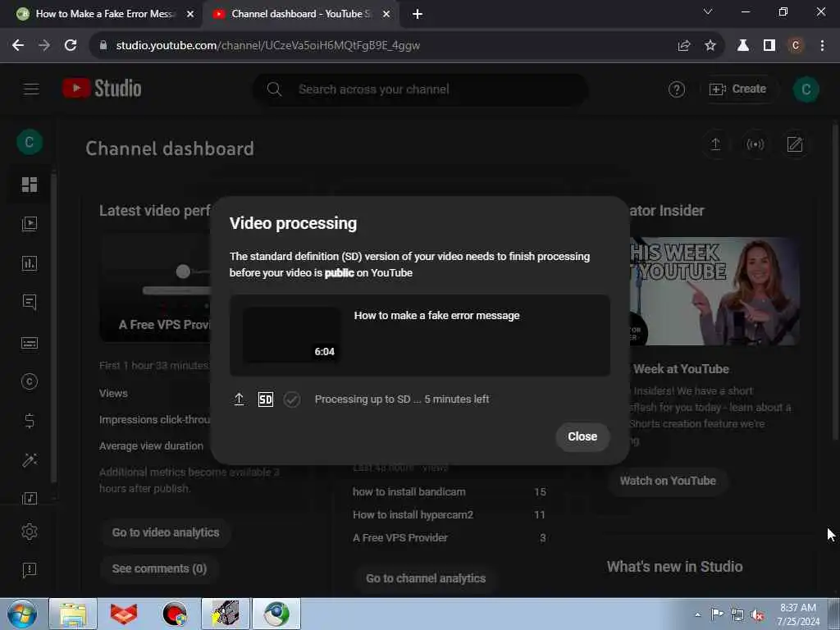Open the Analytics sidebar icon
This screenshot has width=840, height=630.
point(30,263)
